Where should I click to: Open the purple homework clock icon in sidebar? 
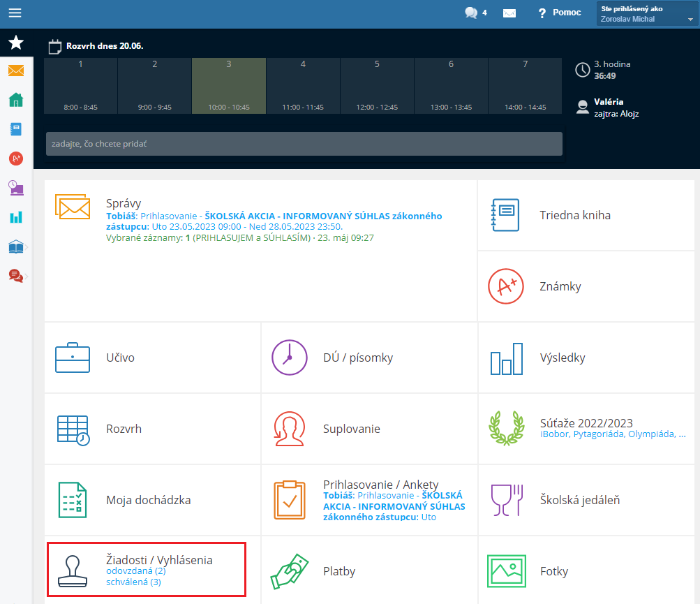point(16,188)
